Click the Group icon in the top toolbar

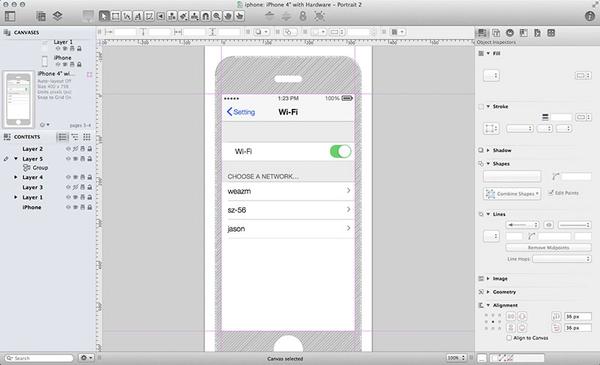click(319, 16)
